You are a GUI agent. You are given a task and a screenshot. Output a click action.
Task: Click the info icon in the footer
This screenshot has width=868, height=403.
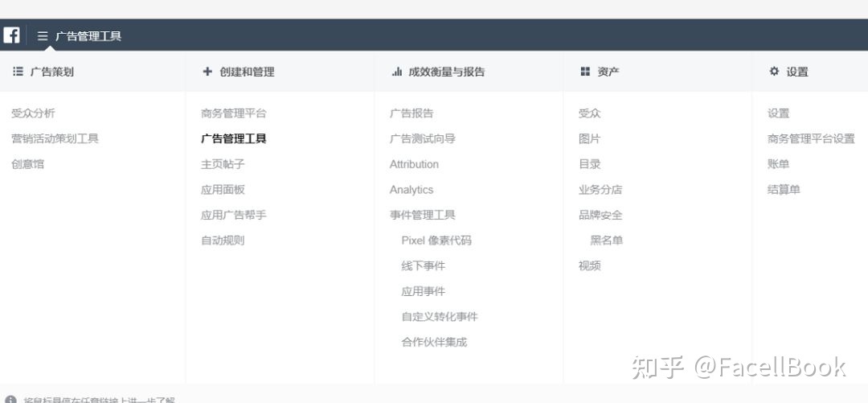[x=10, y=400]
